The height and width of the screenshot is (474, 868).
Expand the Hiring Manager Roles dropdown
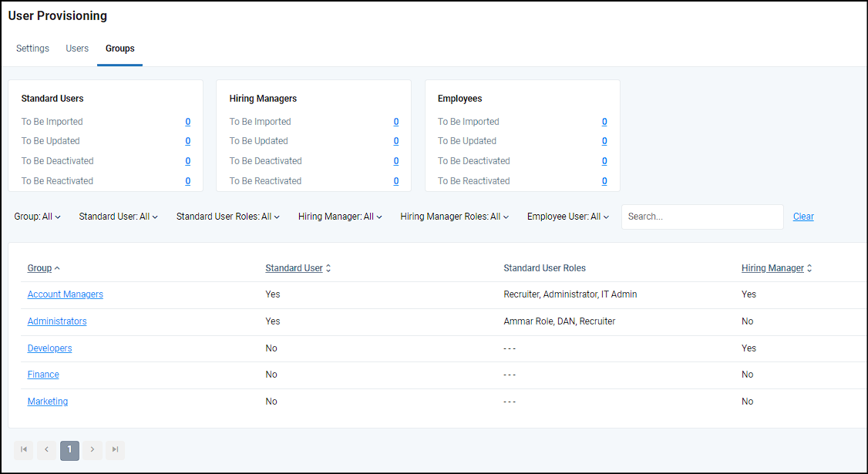454,217
